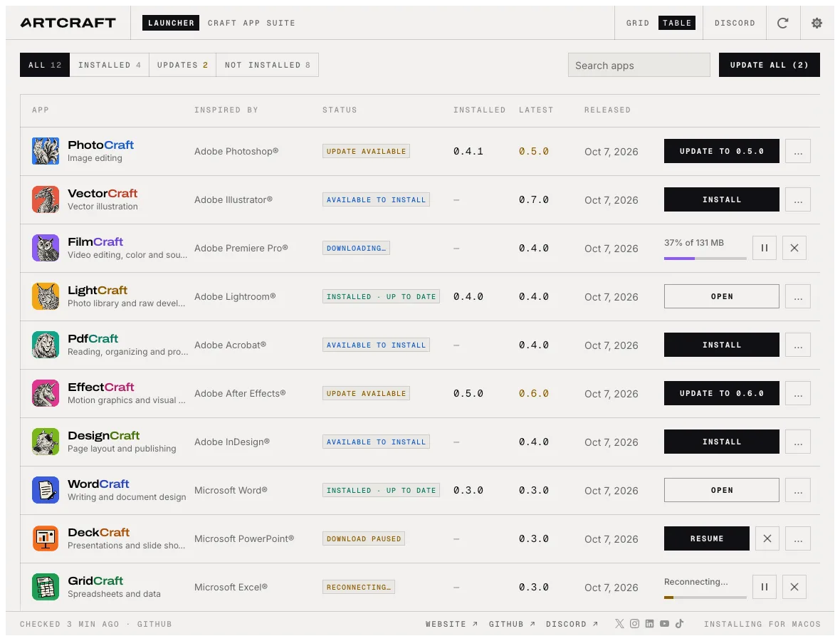The height and width of the screenshot is (641, 840).
Task: Open more options for LightCraft
Action: tap(798, 296)
